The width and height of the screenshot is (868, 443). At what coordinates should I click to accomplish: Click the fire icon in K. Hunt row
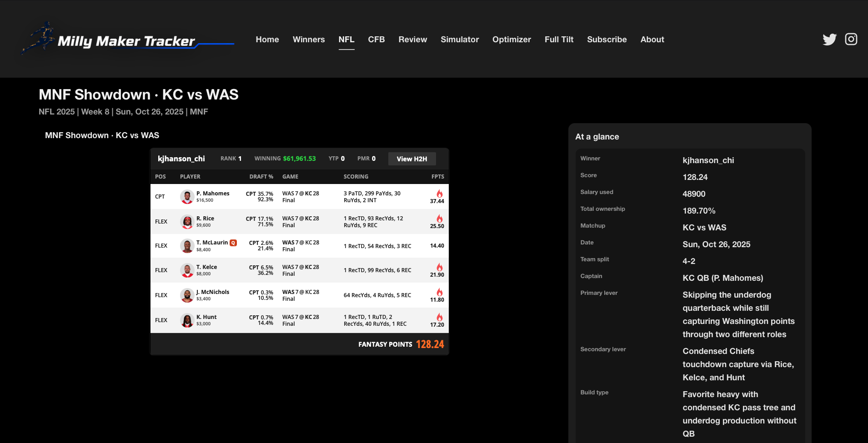[440, 317]
